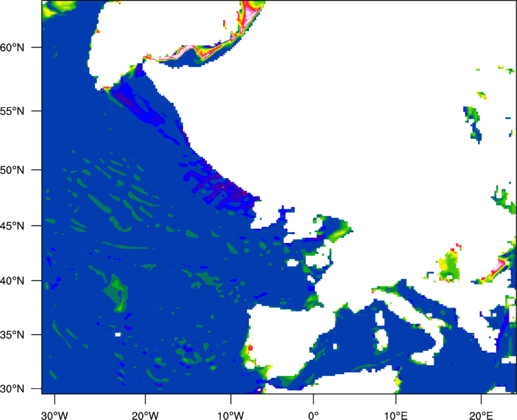Click the 10°W longitude label
This screenshot has width=517, height=420.
[231, 415]
